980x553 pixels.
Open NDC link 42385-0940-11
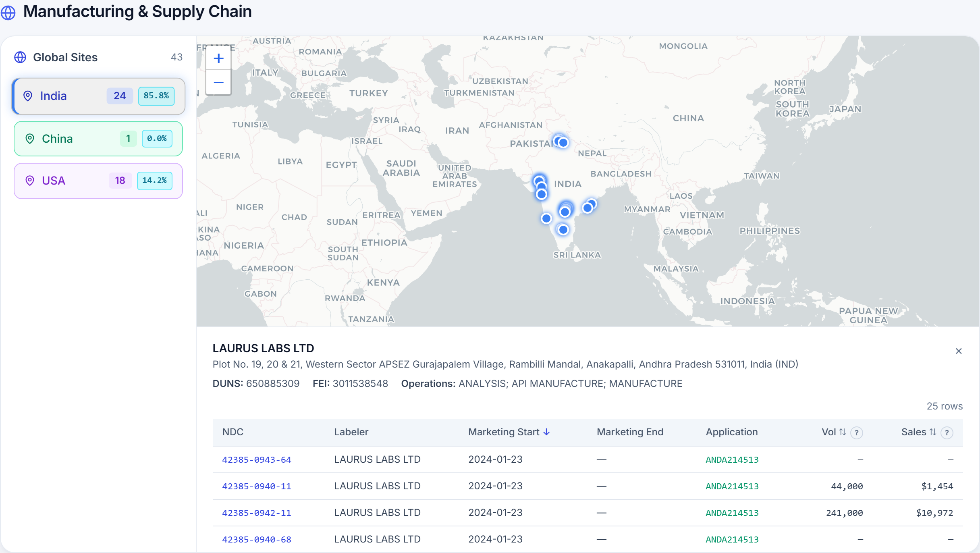257,486
